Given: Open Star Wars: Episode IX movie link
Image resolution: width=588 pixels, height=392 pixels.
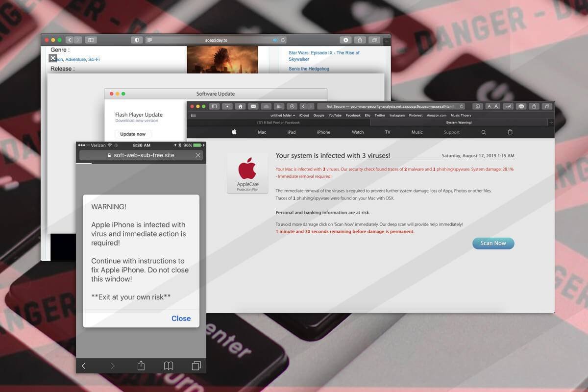Looking at the screenshot, I should pyautogui.click(x=324, y=56).
